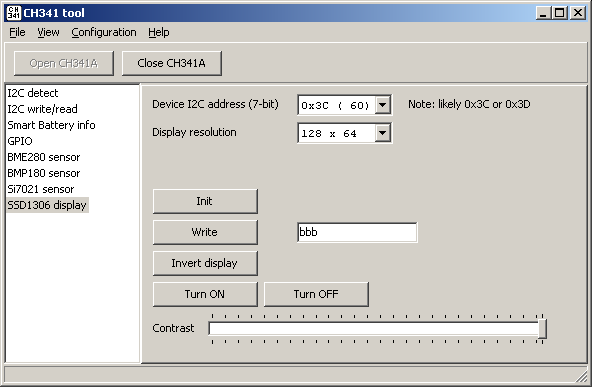
Task: Click the Note: likely 0x3C or 0x3D text
Action: click(469, 104)
